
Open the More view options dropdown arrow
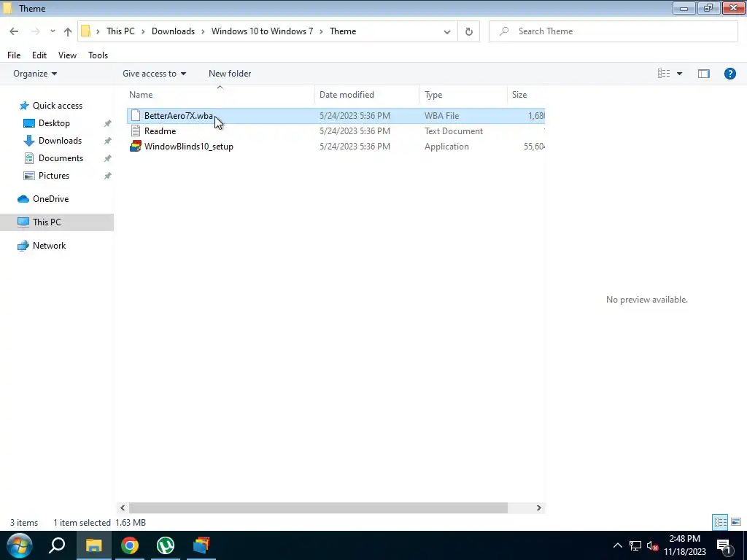click(679, 74)
